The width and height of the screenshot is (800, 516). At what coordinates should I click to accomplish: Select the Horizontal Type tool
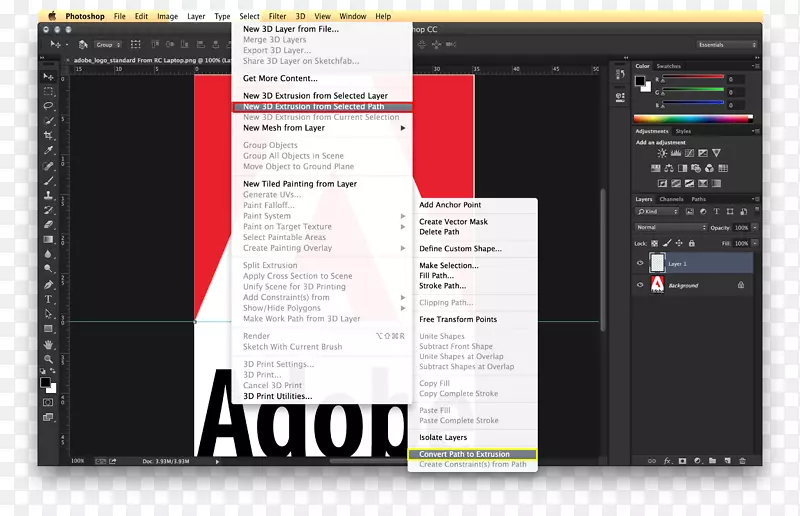click(x=48, y=300)
